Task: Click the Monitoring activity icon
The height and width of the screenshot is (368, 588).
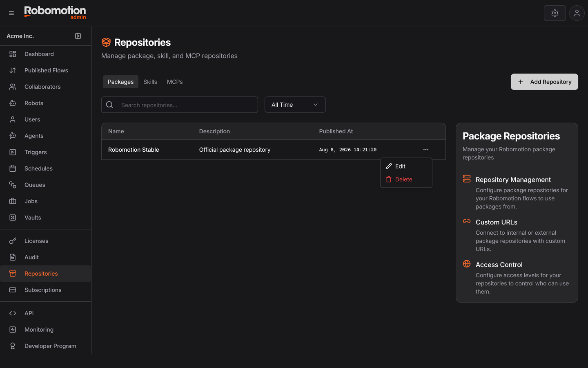Action: click(13, 330)
